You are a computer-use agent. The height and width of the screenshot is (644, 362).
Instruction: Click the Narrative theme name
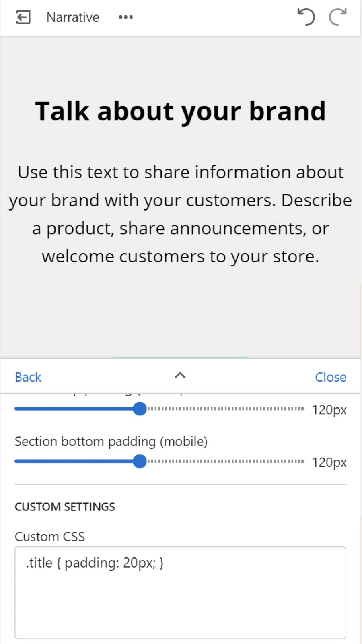coord(73,17)
